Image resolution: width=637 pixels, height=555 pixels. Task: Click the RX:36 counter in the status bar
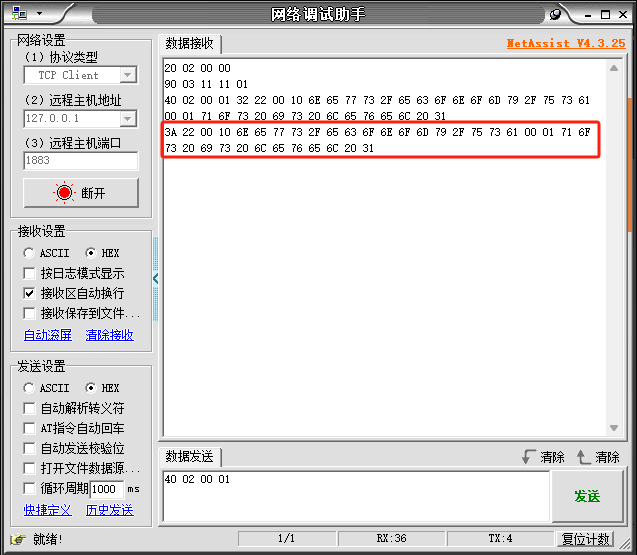coord(391,539)
